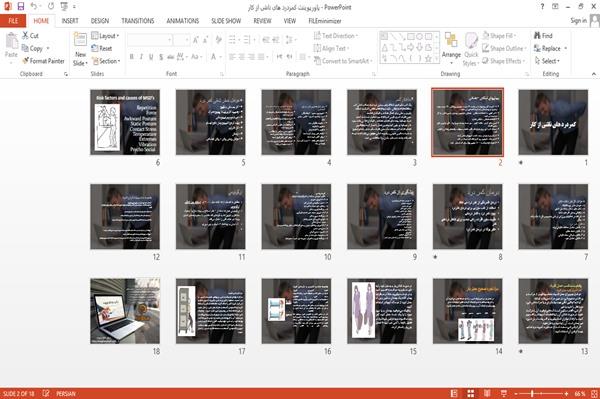
Task: Click the Reading View icon in status bar
Action: click(x=487, y=393)
